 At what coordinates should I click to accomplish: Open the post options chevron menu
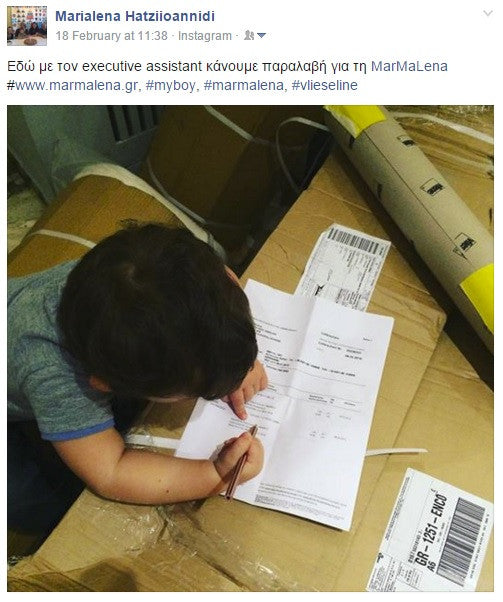(x=488, y=13)
